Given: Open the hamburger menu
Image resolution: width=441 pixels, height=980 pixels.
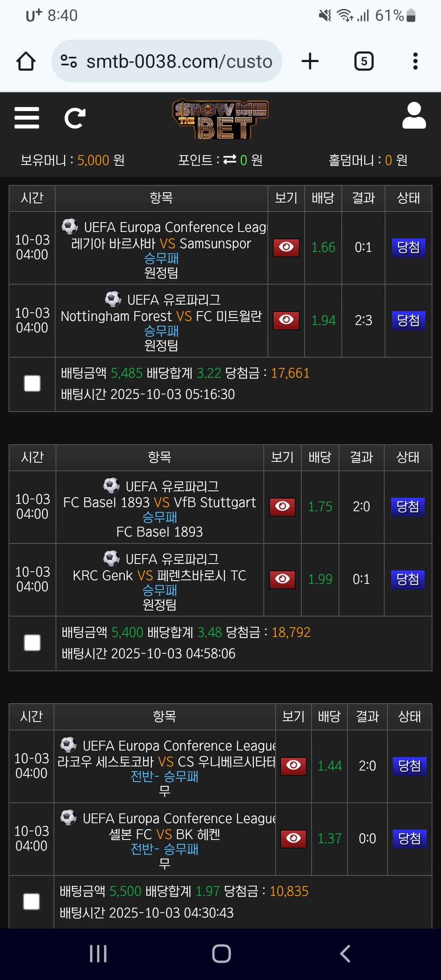Looking at the screenshot, I should coord(27,118).
